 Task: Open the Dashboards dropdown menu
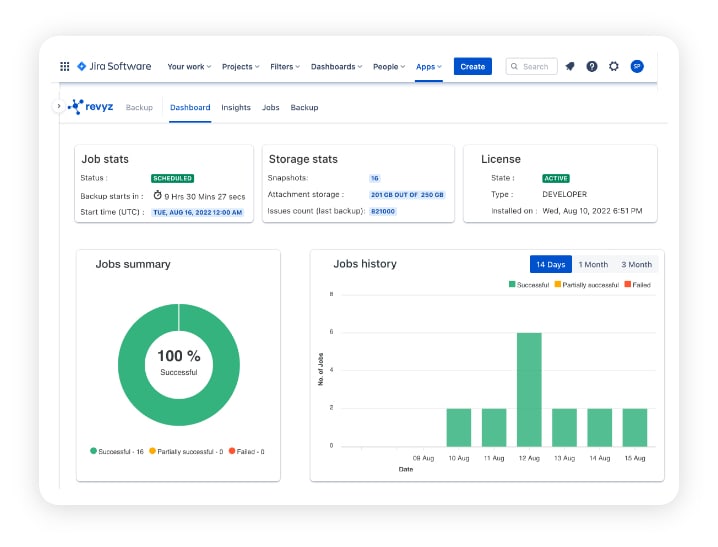click(336, 67)
